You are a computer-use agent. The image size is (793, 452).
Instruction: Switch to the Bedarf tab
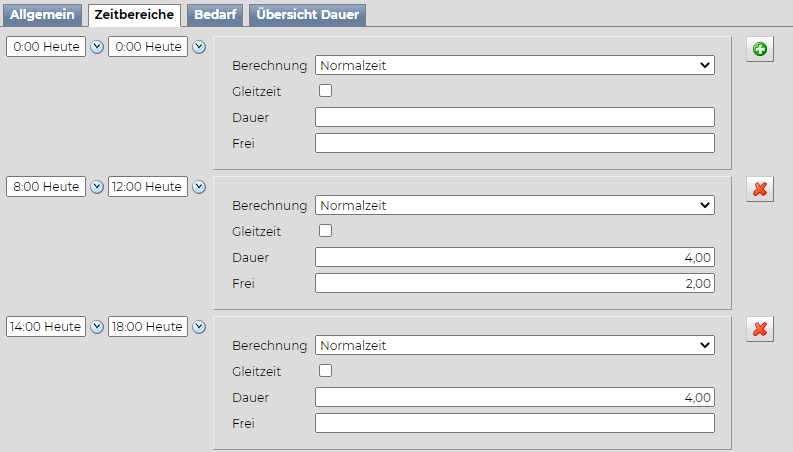[x=214, y=15]
